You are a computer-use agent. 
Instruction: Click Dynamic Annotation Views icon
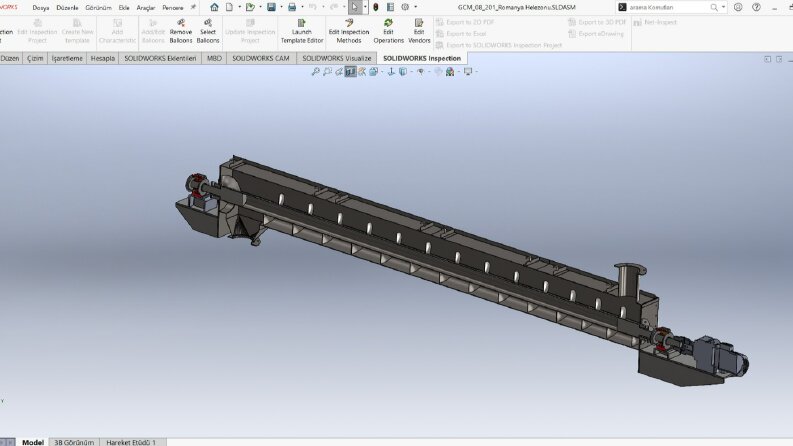tap(362, 72)
